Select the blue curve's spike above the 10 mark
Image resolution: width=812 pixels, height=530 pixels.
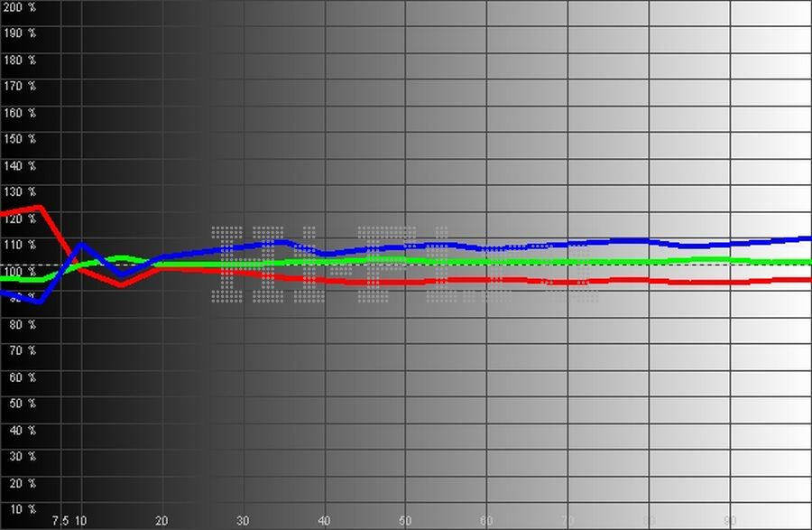81,245
